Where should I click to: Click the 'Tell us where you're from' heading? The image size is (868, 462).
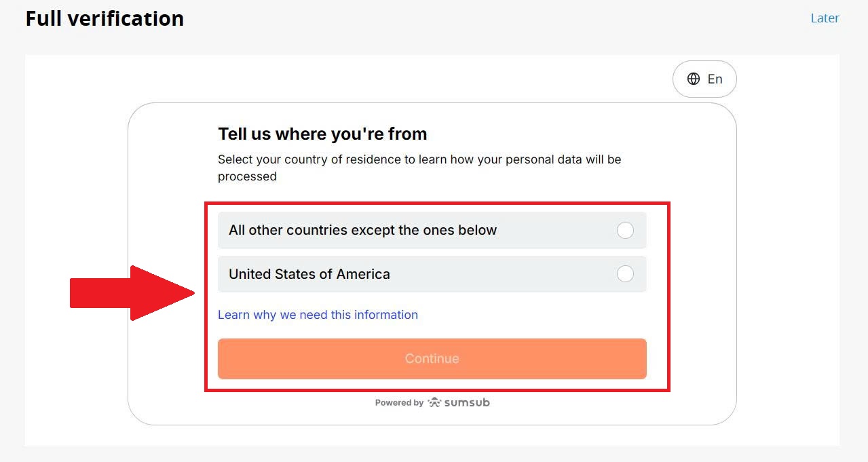(322, 134)
